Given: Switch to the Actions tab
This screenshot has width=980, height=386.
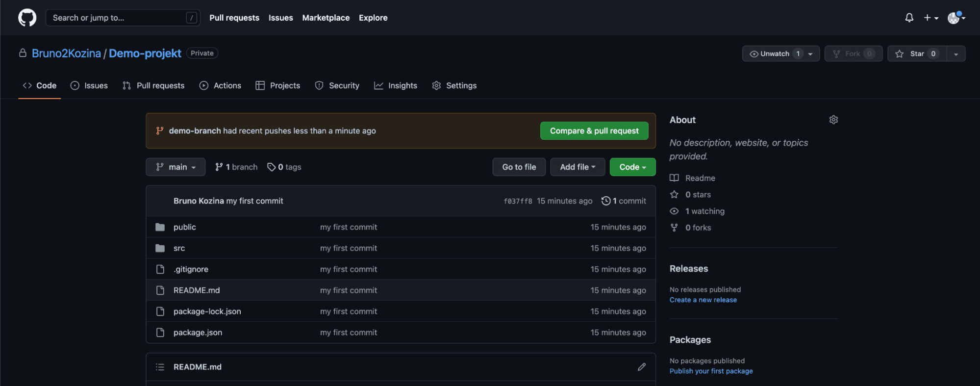Looking at the screenshot, I should click(x=221, y=85).
